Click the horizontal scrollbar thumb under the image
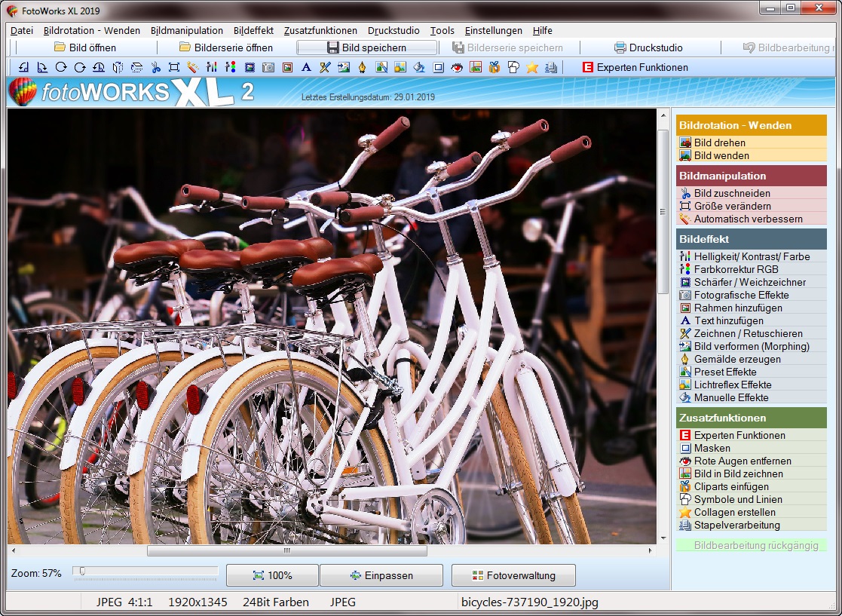 (286, 550)
